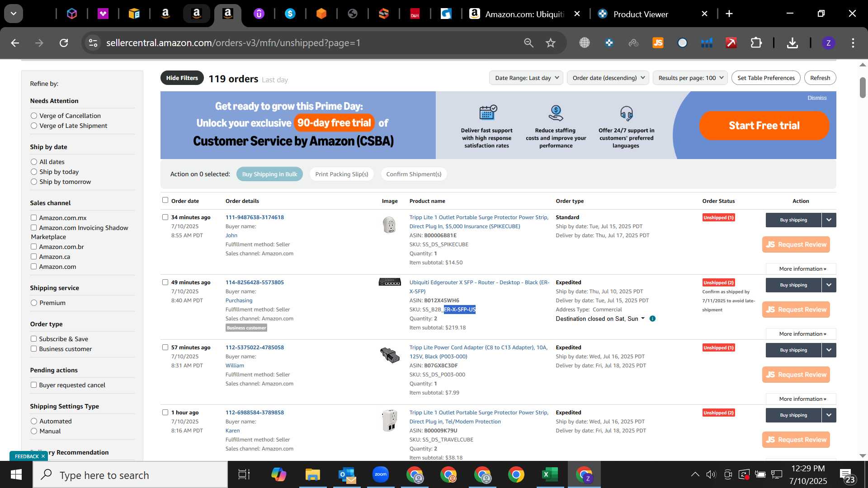Switch to Amazon.com: Ubiquiti tab
The width and height of the screenshot is (868, 488).
click(x=524, y=14)
